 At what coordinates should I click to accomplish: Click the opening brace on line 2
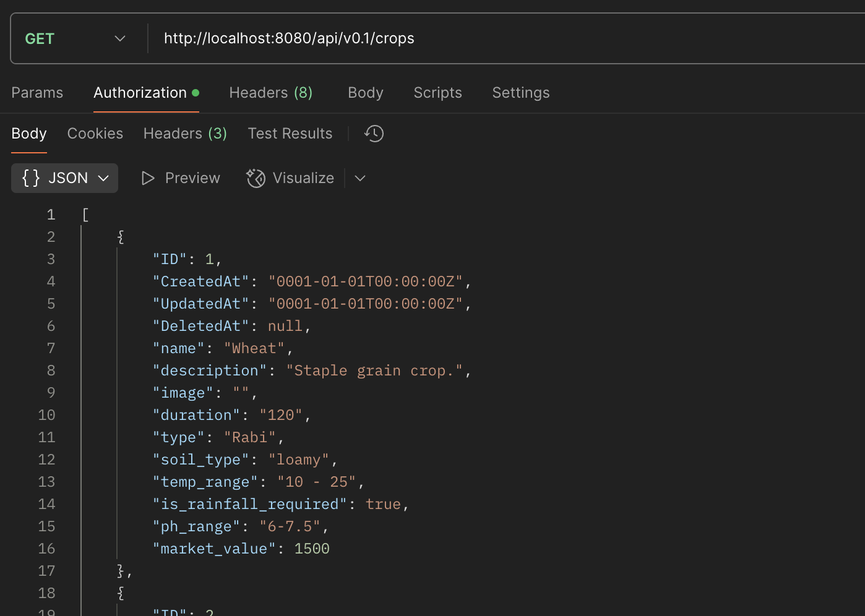coord(121,237)
